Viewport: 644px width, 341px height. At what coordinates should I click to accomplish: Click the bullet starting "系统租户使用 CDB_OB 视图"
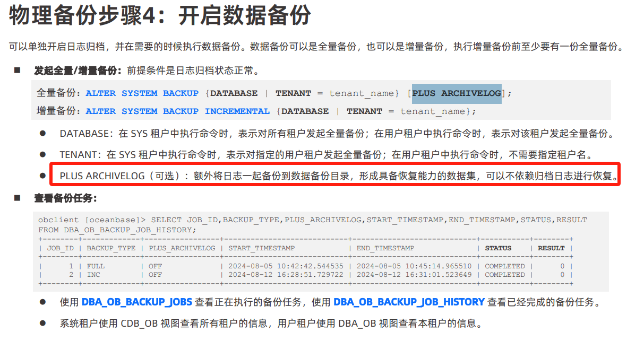(x=271, y=323)
